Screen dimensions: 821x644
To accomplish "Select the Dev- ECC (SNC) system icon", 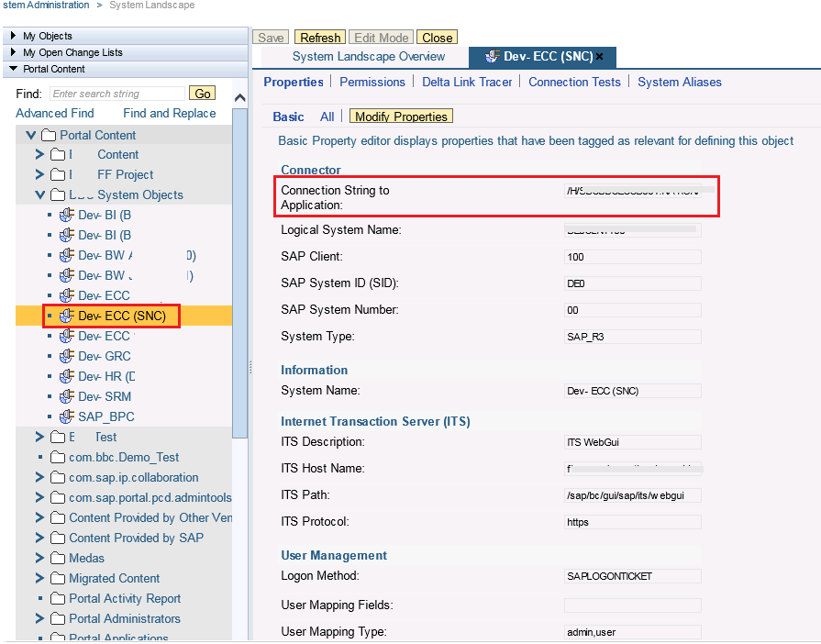I will (66, 316).
